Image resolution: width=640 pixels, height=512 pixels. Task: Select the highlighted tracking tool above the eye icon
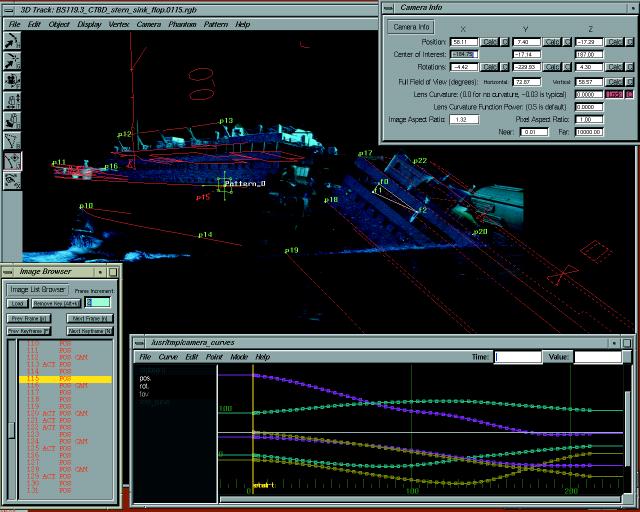coord(13,159)
